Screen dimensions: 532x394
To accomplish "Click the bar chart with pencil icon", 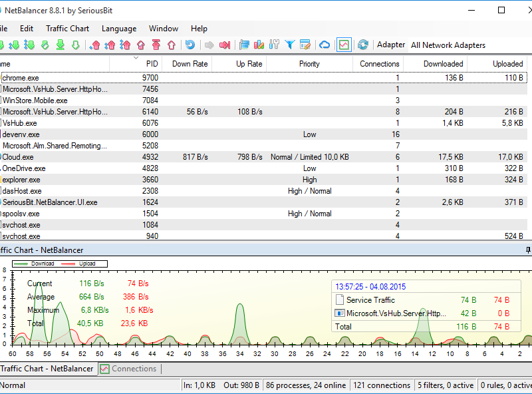I will pos(259,45).
